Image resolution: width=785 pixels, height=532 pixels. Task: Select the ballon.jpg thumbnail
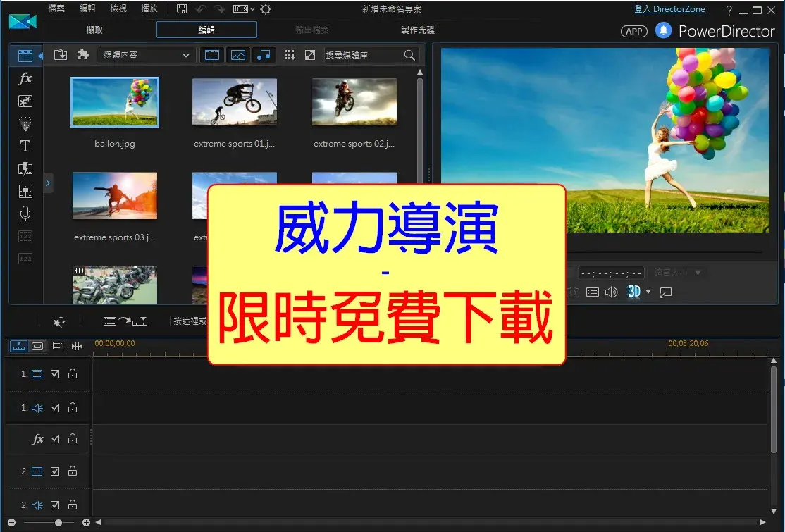pyautogui.click(x=115, y=102)
